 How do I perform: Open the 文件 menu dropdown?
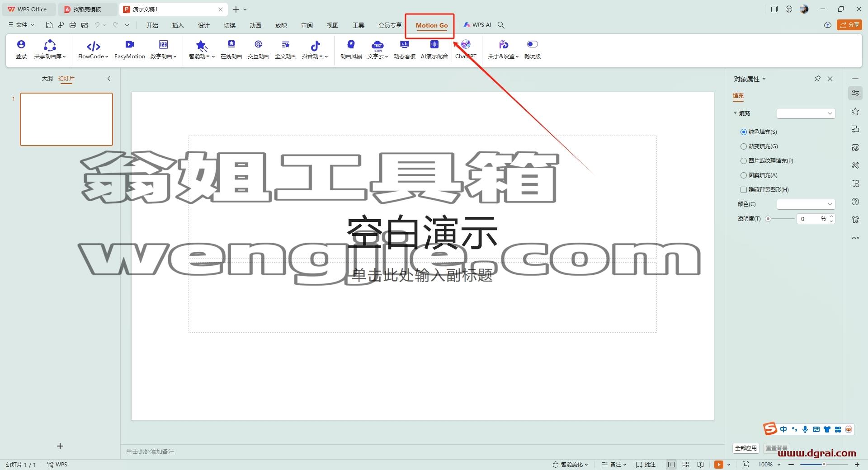pyautogui.click(x=21, y=25)
